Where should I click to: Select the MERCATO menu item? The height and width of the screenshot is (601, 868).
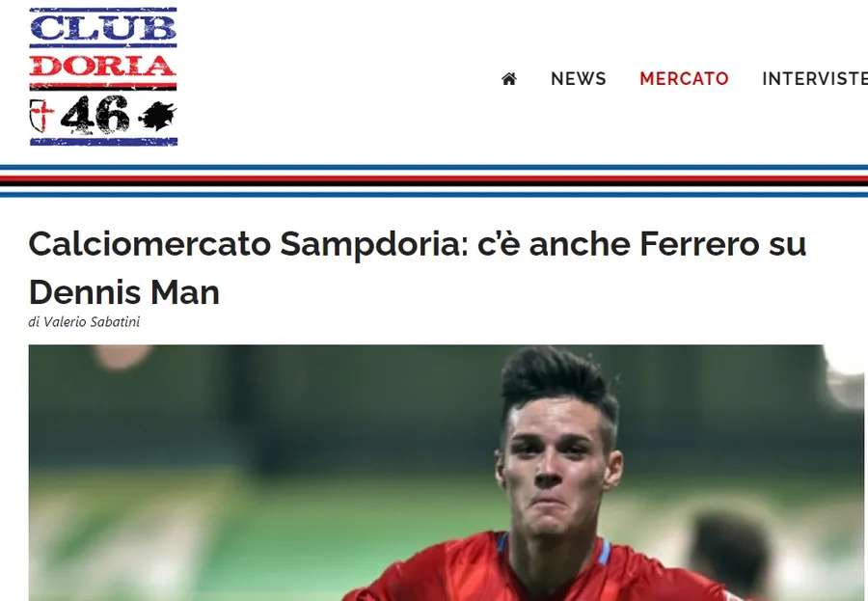tap(684, 79)
